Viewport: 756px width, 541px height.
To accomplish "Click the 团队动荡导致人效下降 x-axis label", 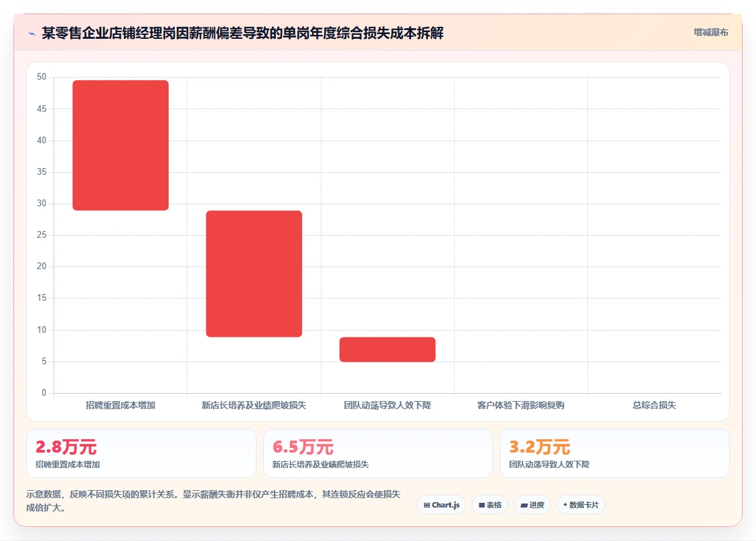I will coord(388,405).
